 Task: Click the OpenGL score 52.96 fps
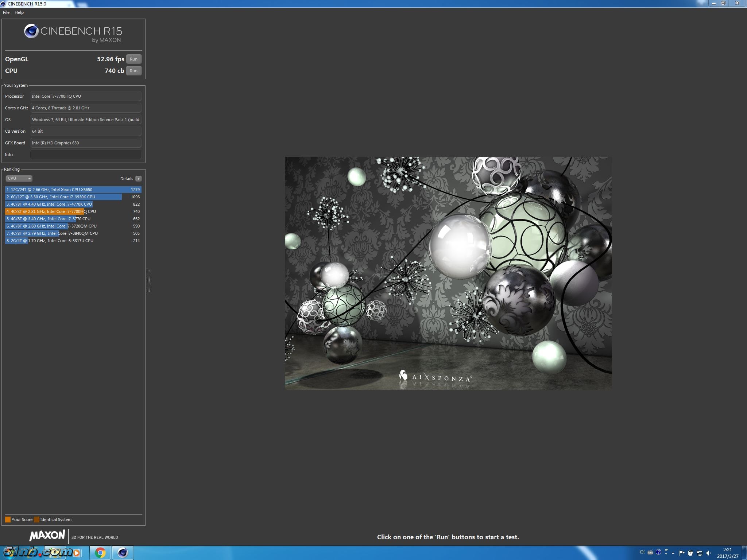pos(111,59)
